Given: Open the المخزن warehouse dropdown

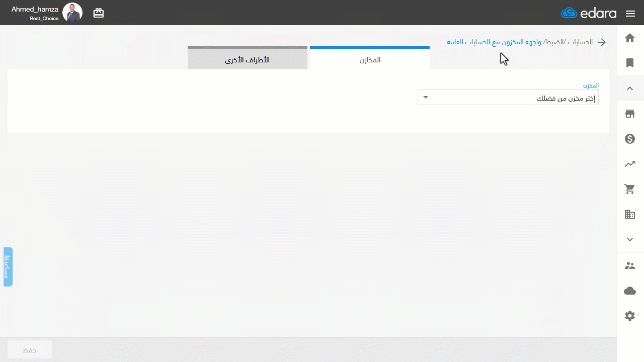Looking at the screenshot, I should pos(508,98).
